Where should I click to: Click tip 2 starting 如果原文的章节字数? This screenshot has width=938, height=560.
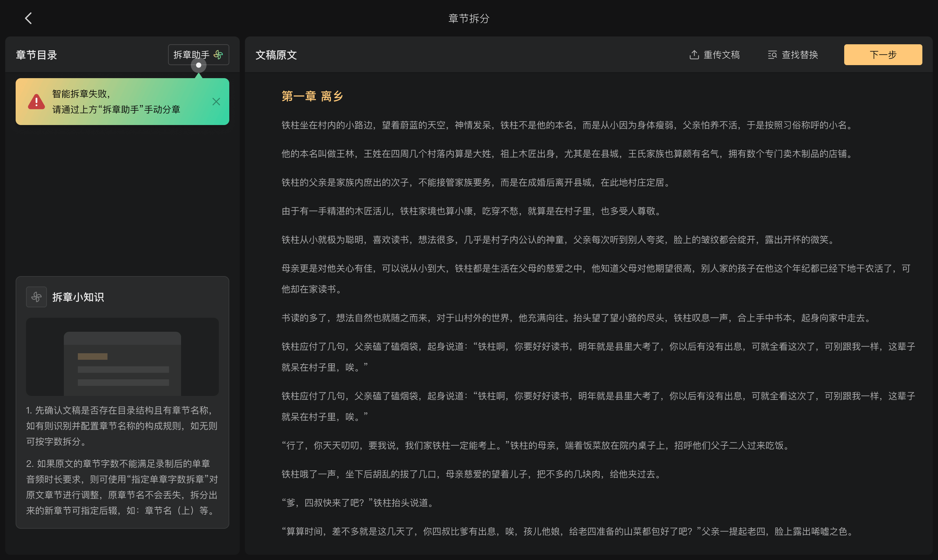pos(122,487)
